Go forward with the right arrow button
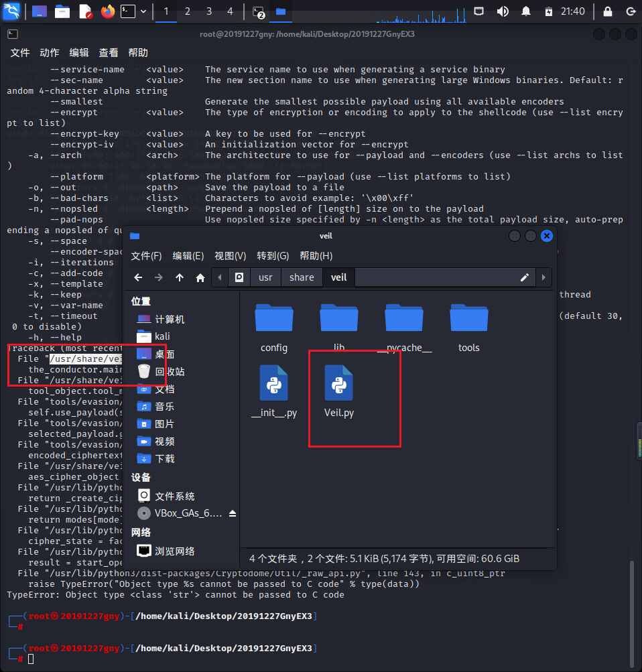 point(159,278)
